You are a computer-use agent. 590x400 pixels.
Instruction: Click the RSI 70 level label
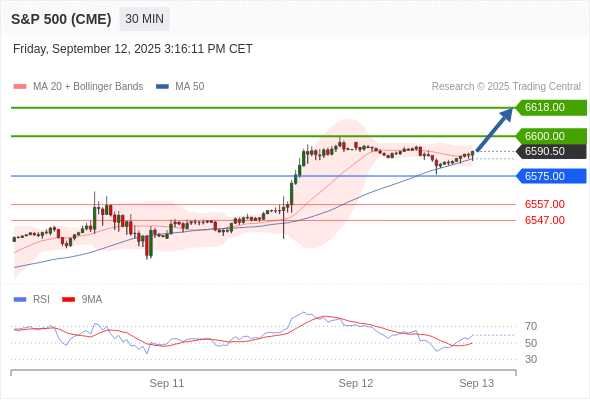click(x=531, y=326)
